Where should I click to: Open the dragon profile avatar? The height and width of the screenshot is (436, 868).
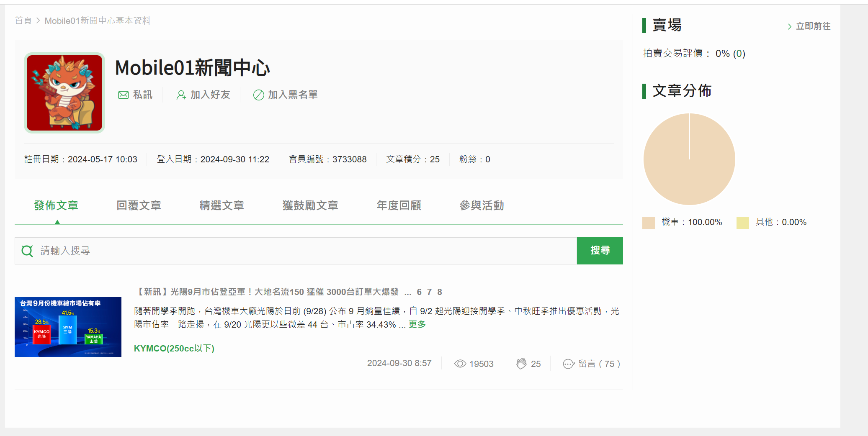(64, 93)
